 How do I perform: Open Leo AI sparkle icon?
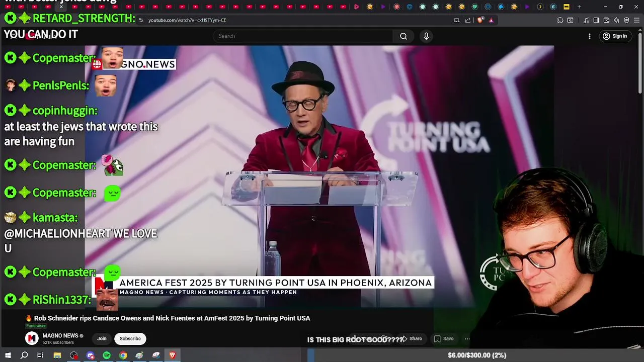(616, 20)
